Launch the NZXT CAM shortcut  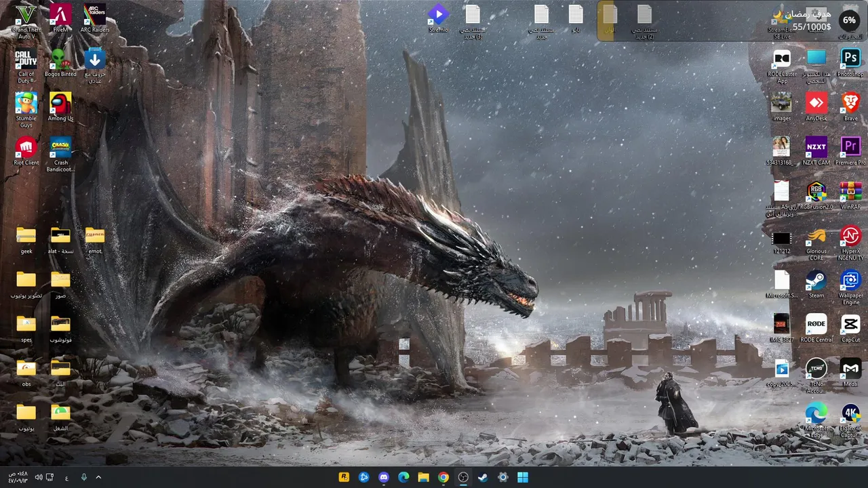coord(816,151)
